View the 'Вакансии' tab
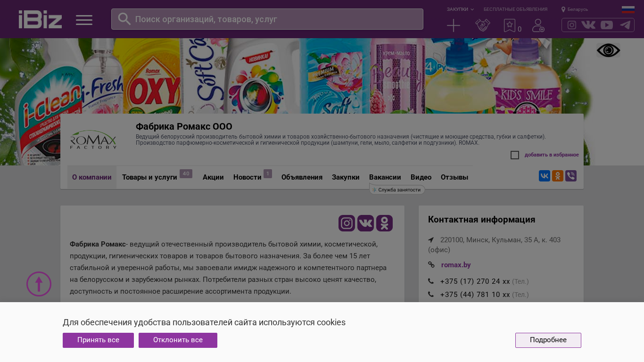The image size is (644, 362). (385, 177)
